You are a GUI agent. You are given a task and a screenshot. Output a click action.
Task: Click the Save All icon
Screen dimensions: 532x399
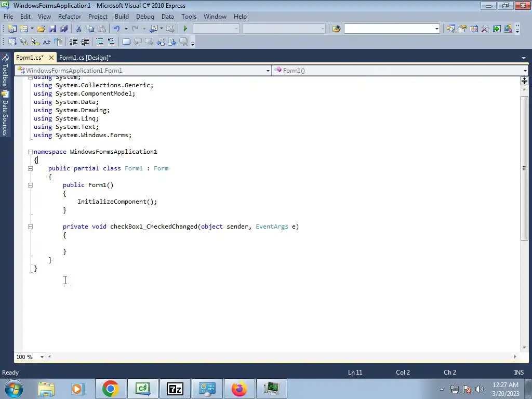pos(64,29)
